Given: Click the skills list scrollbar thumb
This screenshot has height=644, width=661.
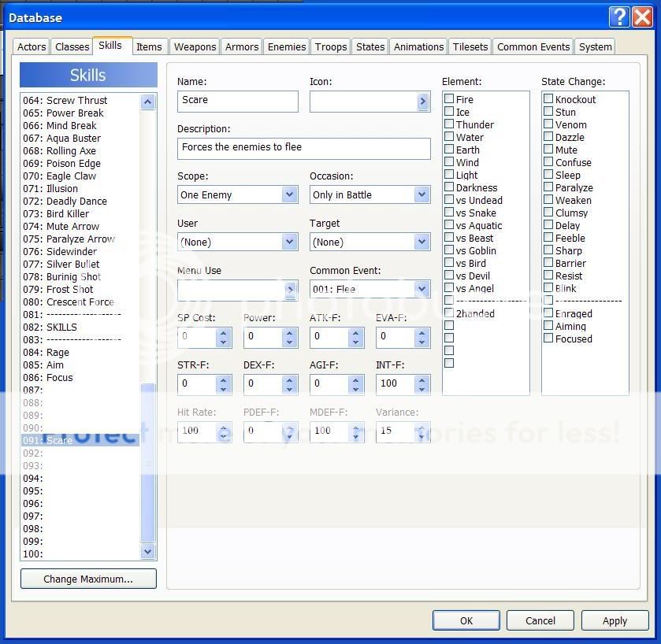Looking at the screenshot, I should [148, 464].
